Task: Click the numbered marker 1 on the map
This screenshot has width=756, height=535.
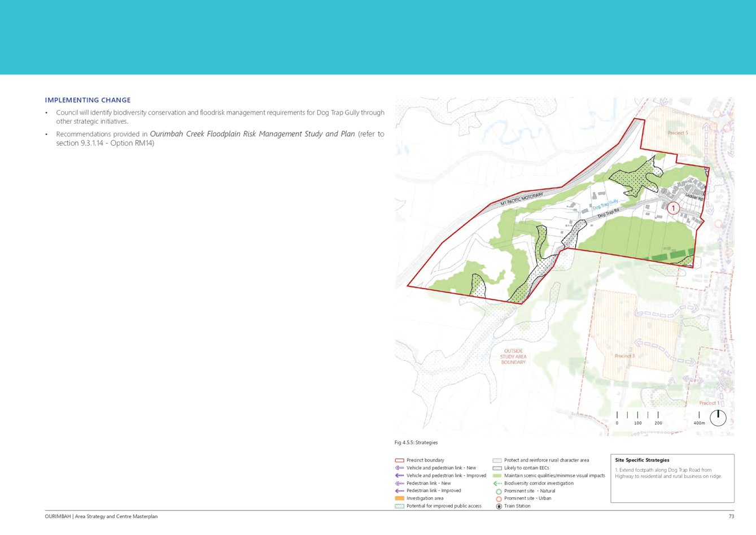Action: click(x=675, y=207)
